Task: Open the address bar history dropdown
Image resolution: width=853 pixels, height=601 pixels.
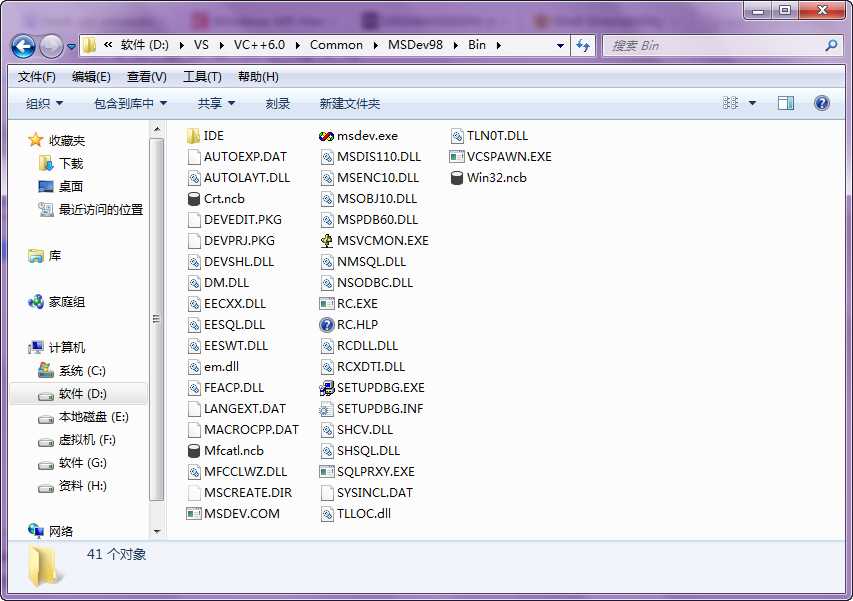Action: click(560, 46)
